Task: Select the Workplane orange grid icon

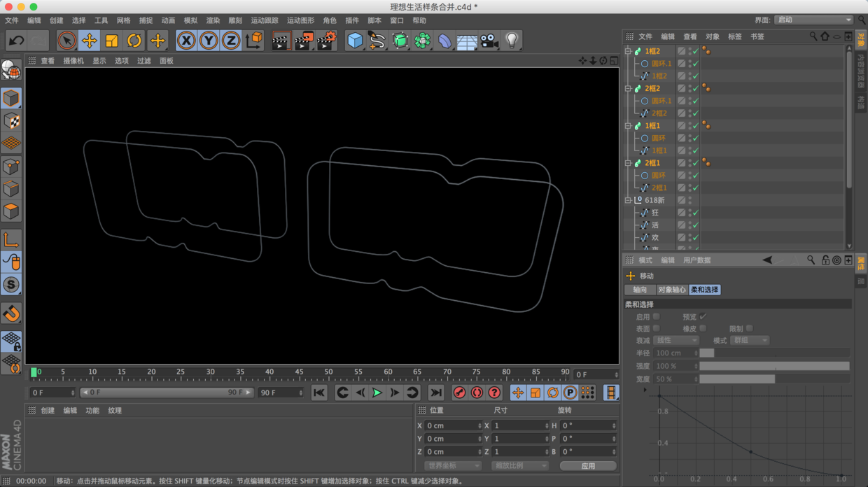Action: (x=10, y=143)
